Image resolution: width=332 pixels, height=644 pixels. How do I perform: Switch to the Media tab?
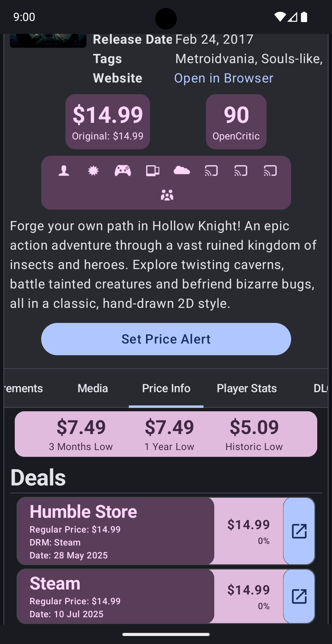tap(93, 388)
